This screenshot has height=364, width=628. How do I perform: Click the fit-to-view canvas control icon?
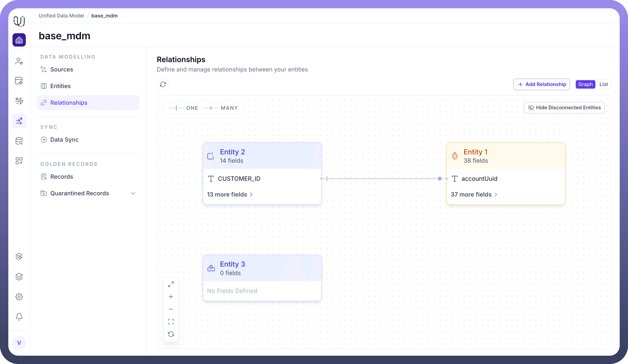click(x=171, y=321)
